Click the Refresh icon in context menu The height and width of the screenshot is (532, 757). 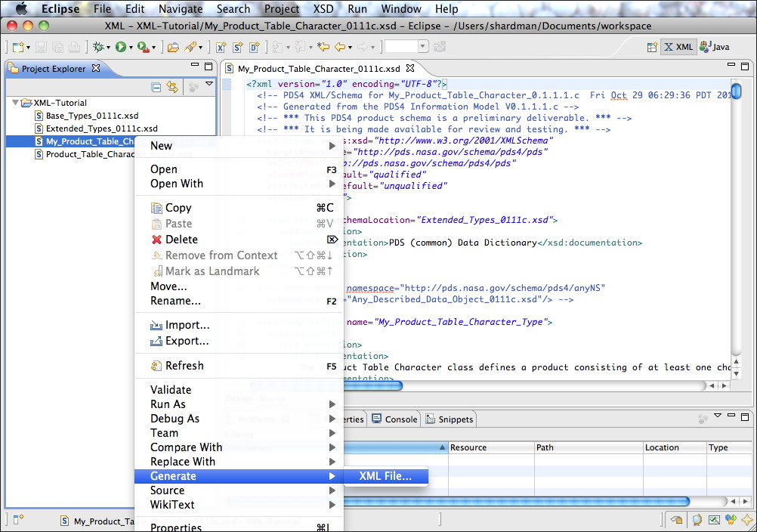click(x=156, y=366)
